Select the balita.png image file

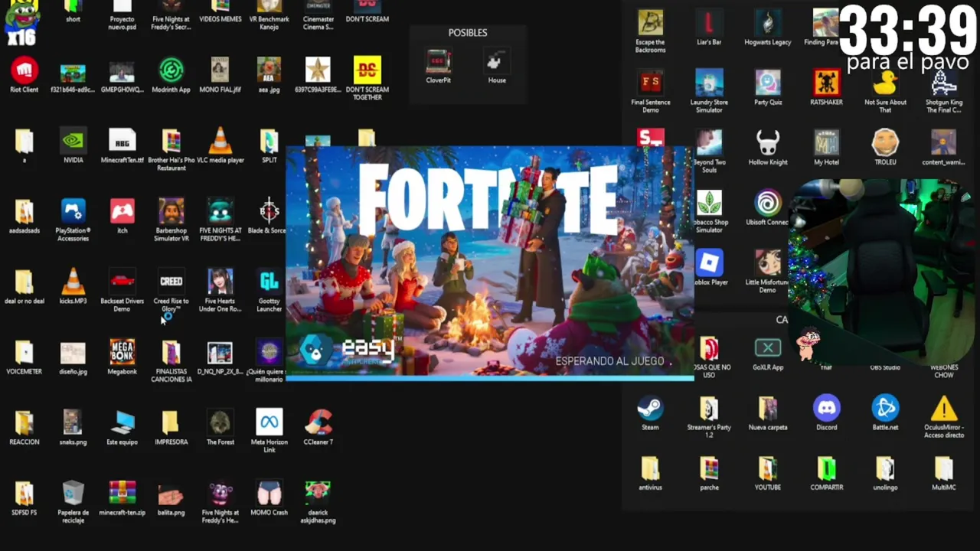pyautogui.click(x=171, y=494)
